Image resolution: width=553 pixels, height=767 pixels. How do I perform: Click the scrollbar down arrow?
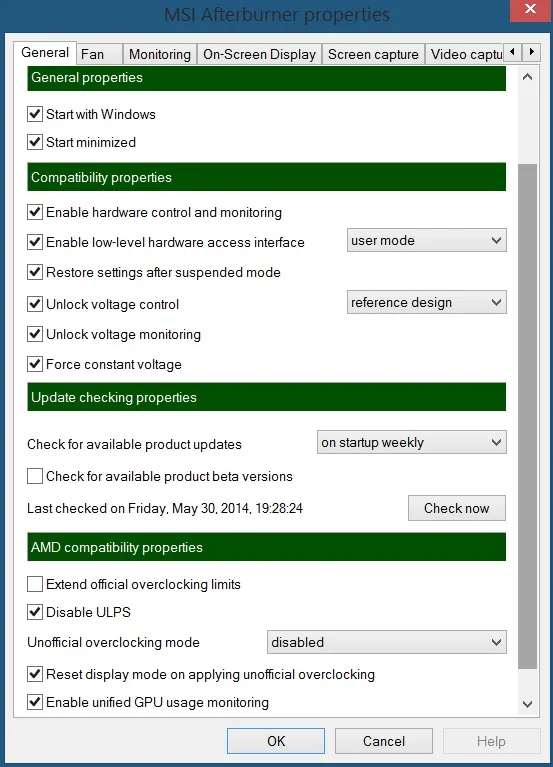(x=527, y=704)
